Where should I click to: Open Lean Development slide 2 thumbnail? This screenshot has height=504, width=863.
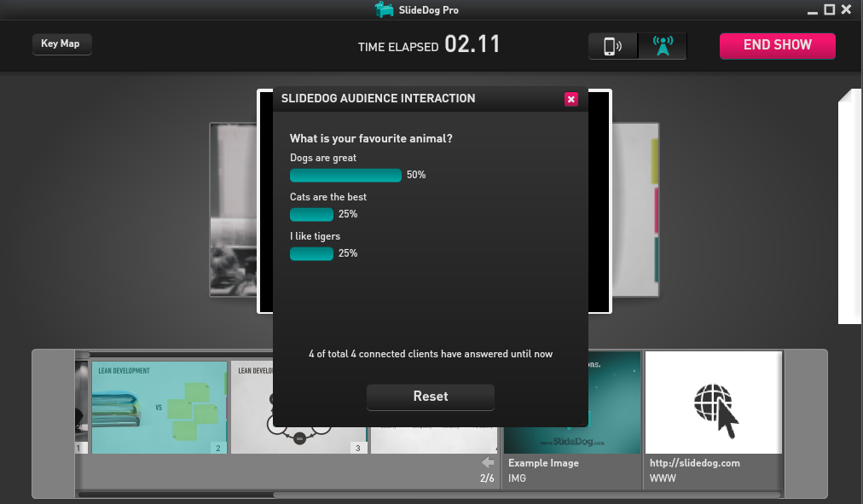point(158,407)
